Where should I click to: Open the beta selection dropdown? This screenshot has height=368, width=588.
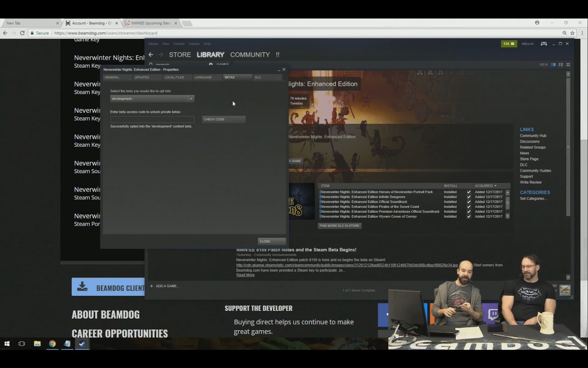click(152, 99)
